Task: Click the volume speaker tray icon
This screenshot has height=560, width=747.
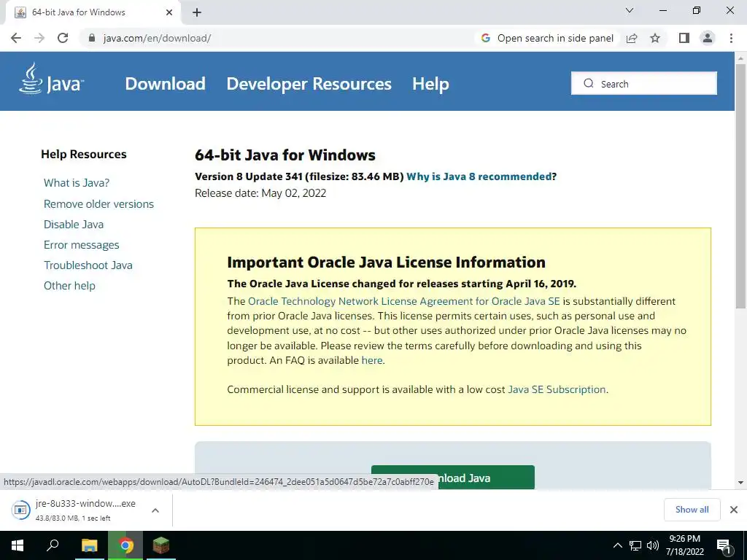Action: coord(653,545)
